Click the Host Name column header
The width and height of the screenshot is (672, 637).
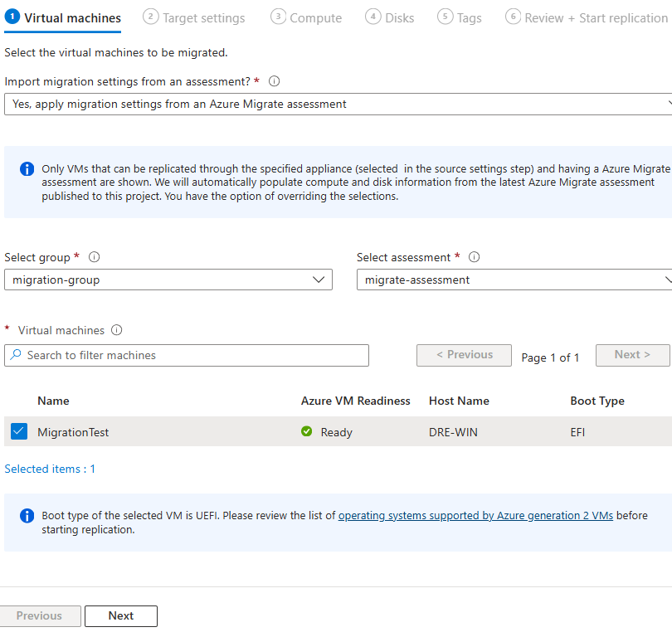[x=459, y=401]
